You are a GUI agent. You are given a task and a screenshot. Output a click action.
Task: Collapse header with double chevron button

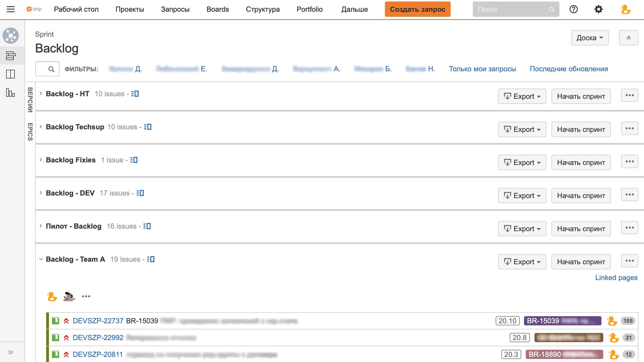(x=628, y=38)
